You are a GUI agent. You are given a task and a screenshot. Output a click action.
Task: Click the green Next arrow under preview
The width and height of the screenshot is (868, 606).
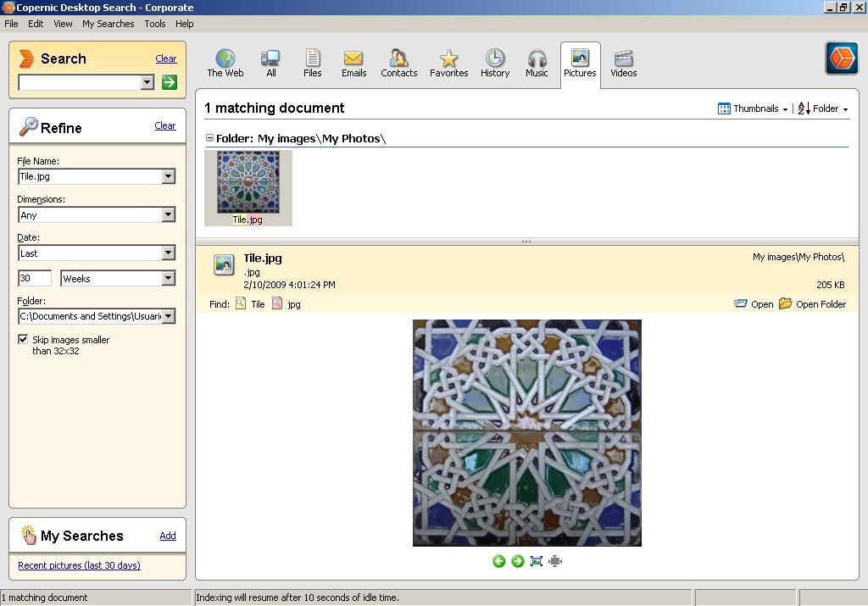click(x=516, y=560)
